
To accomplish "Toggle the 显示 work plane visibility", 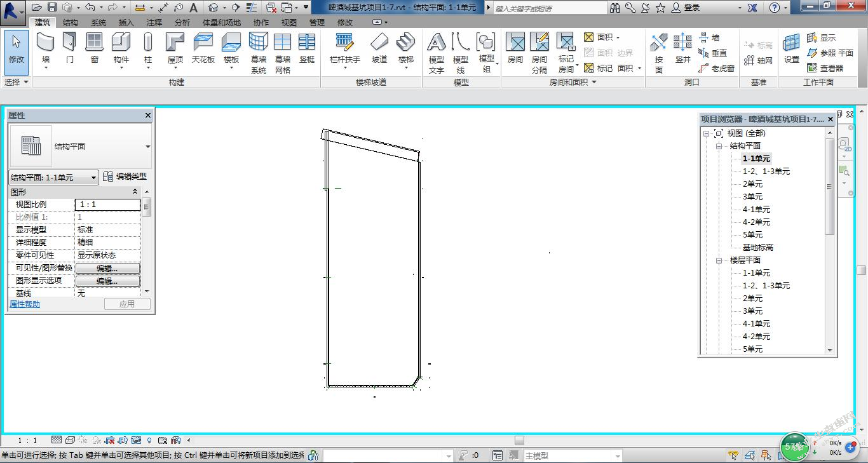I will click(822, 37).
